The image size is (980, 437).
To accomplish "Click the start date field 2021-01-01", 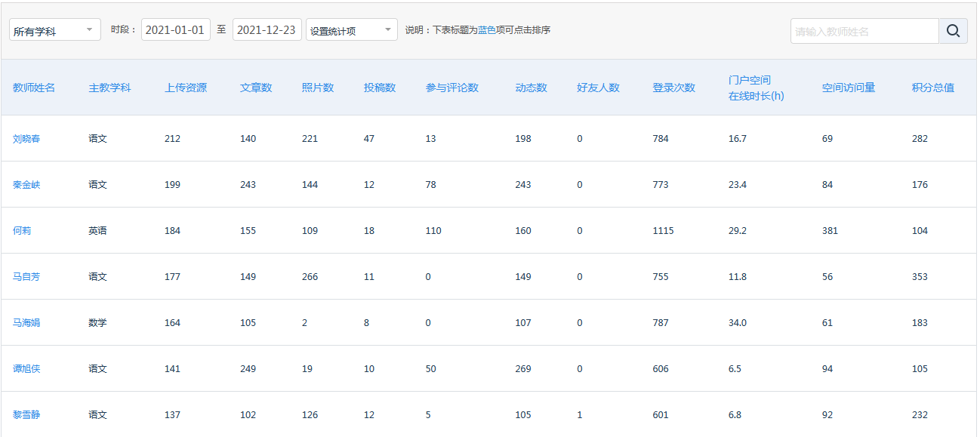I will click(x=175, y=29).
